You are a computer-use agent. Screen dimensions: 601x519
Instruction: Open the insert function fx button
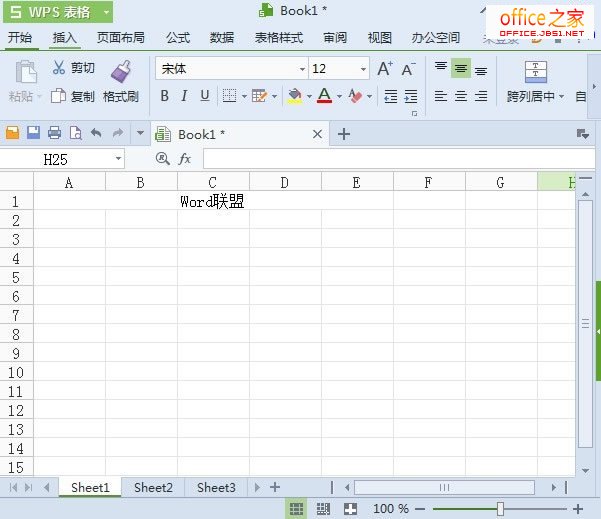coord(185,158)
